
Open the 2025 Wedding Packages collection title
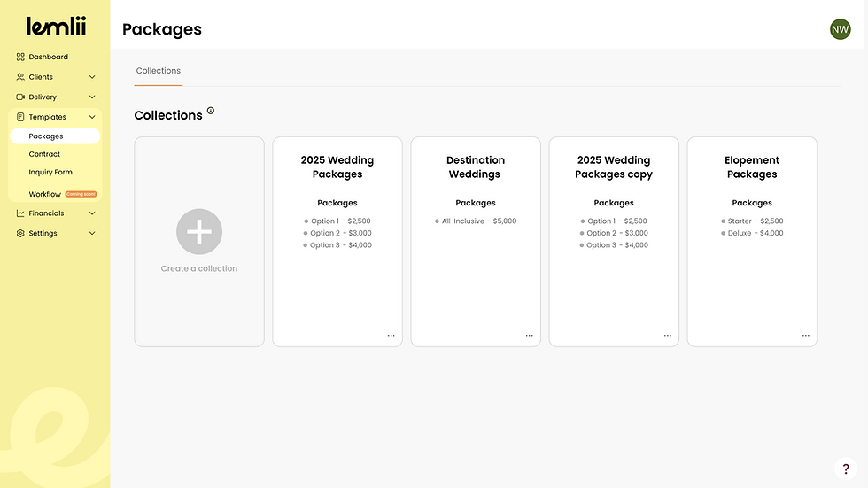(x=337, y=167)
